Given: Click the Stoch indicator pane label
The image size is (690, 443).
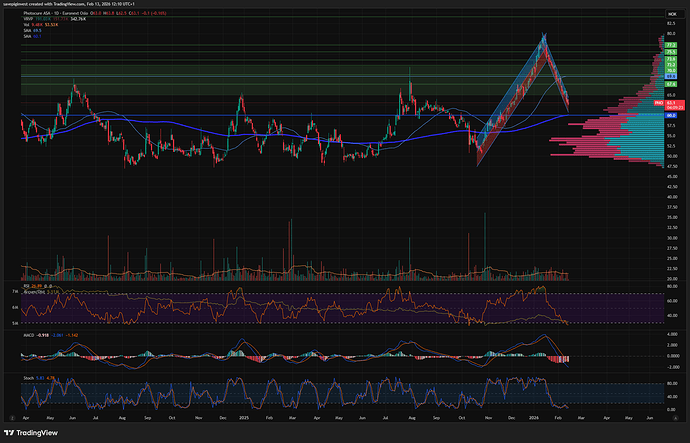Looking at the screenshot, I should click(27, 376).
